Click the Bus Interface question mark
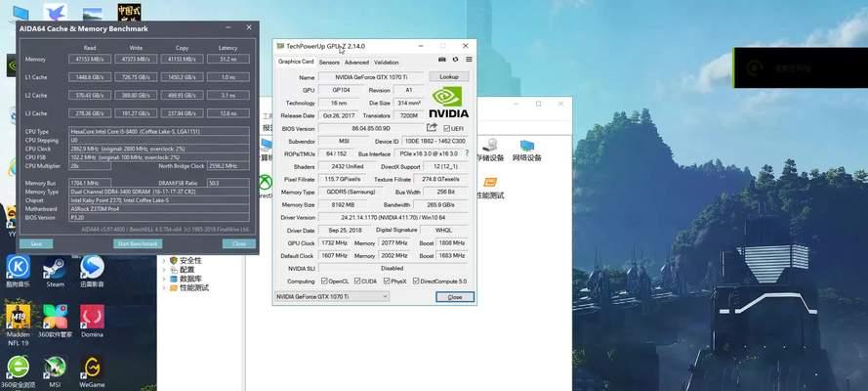The width and height of the screenshot is (868, 391). (467, 153)
